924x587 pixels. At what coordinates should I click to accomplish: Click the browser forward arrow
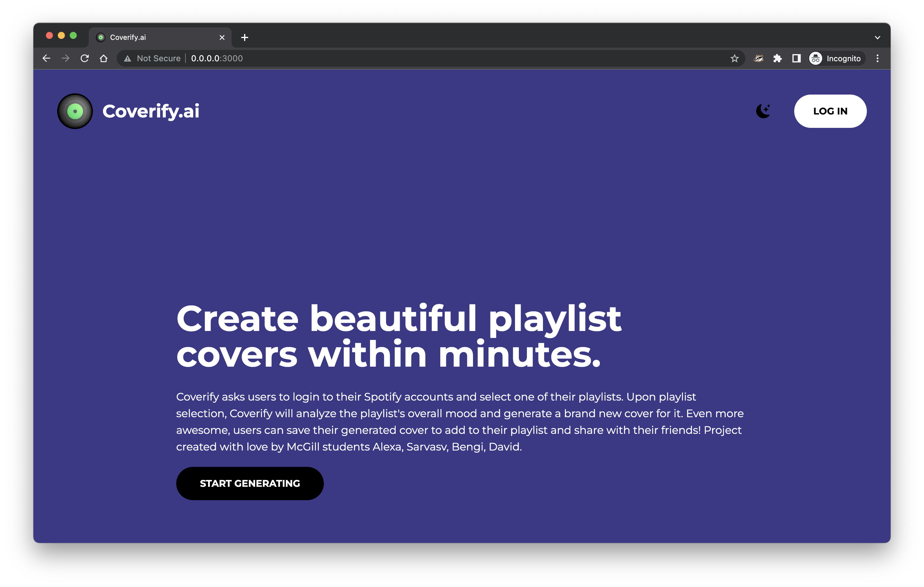[65, 58]
